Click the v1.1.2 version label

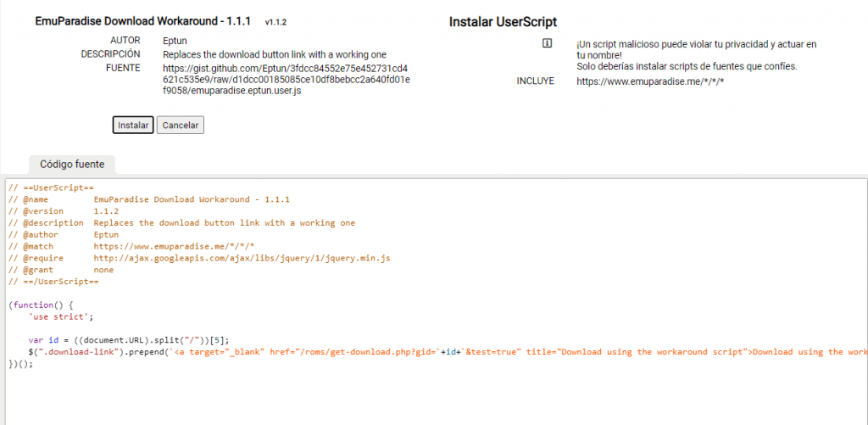[x=281, y=23]
